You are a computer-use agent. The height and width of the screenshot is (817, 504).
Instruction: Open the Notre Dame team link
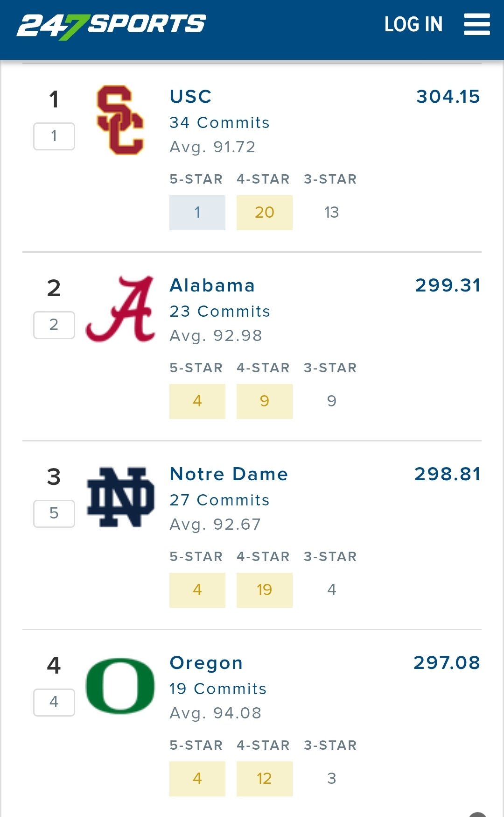[229, 474]
